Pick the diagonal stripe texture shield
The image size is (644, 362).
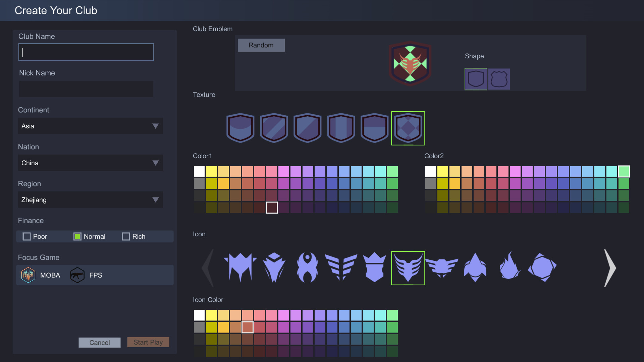point(274,128)
